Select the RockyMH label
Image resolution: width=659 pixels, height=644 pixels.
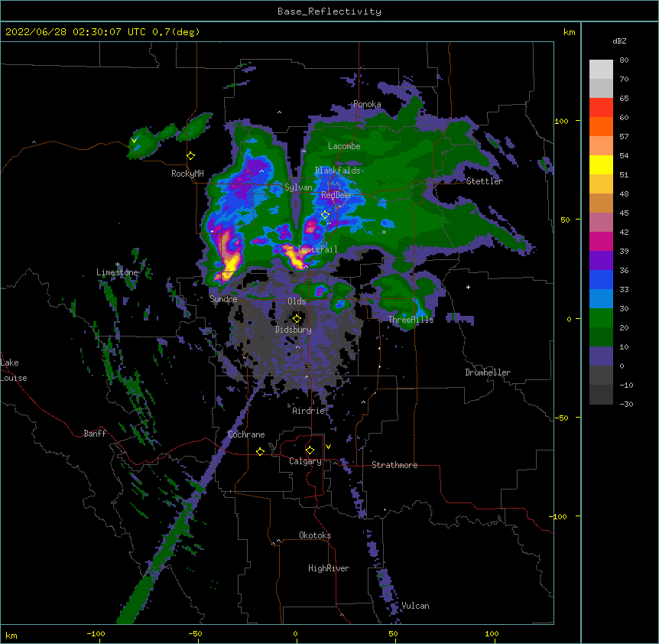(187, 174)
